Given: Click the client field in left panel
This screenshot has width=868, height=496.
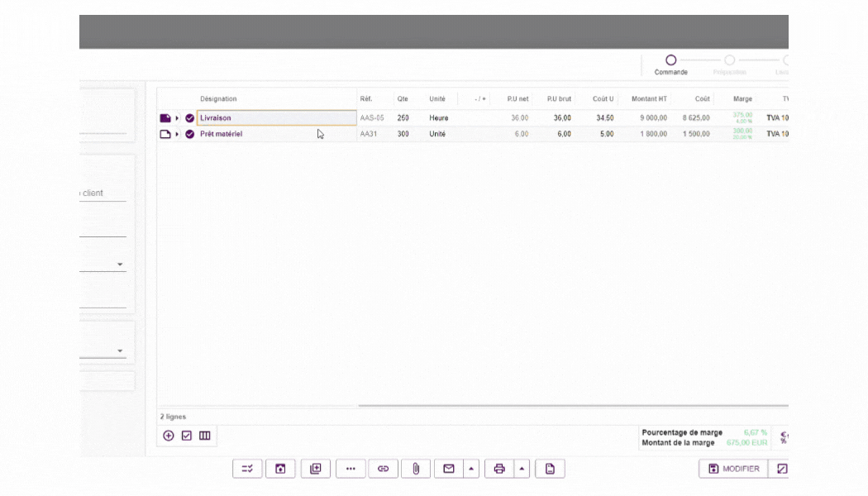Looking at the screenshot, I should point(103,193).
